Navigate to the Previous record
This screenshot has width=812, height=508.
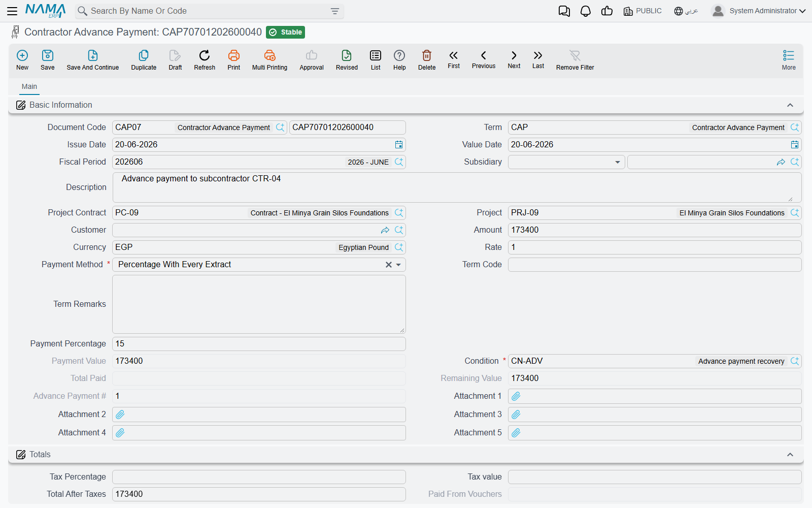pos(484,59)
